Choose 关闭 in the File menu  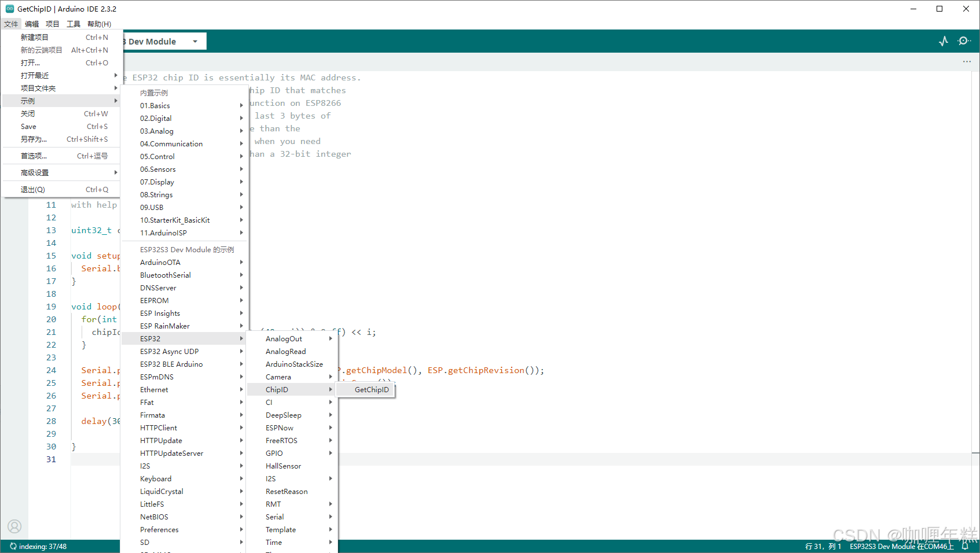click(61, 113)
